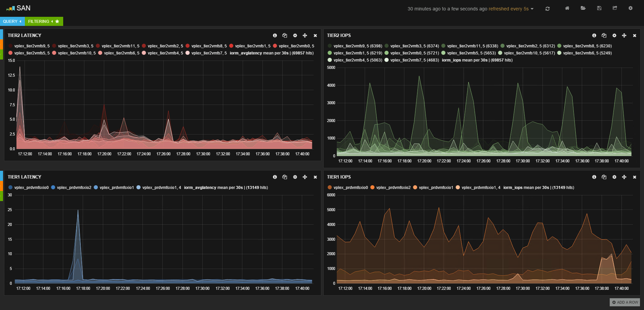Toggle vplex_tier2vmfs9 series in TIER2 IOPS legend

coord(358,46)
